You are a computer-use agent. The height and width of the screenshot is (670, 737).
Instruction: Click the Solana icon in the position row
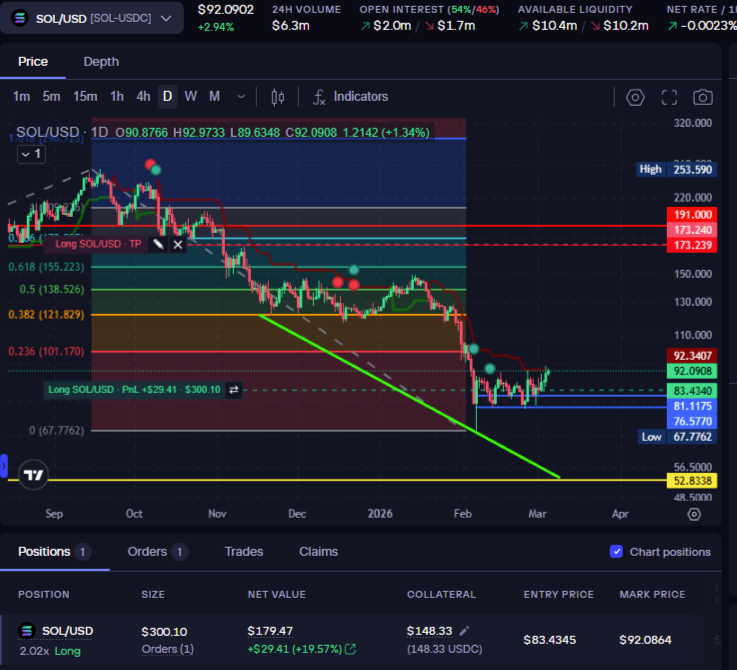click(27, 631)
